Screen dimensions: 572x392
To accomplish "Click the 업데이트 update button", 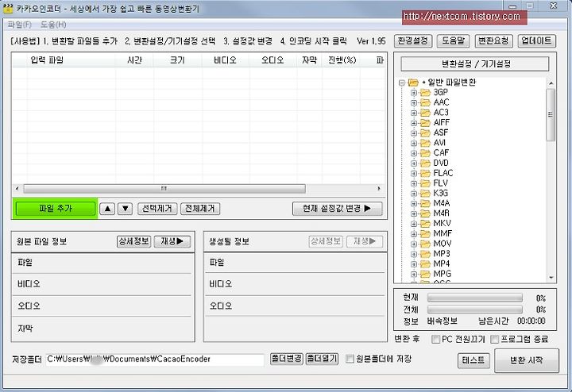I will click(x=537, y=40).
